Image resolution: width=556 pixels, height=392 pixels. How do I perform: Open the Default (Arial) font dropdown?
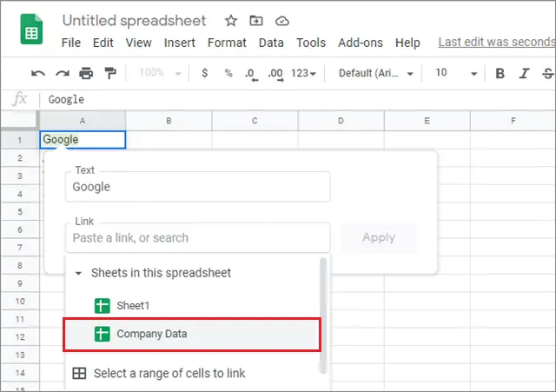point(376,73)
